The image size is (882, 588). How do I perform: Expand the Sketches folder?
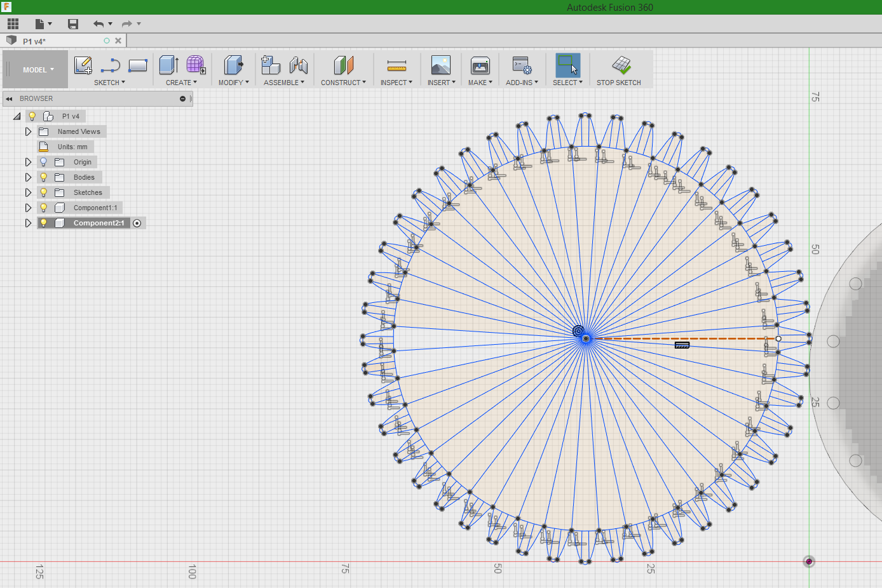point(28,192)
